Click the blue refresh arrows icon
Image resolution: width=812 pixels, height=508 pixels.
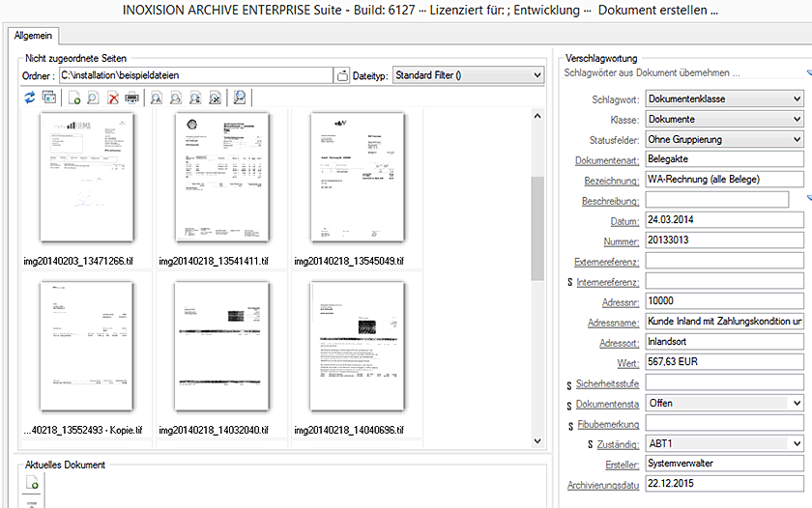point(29,98)
